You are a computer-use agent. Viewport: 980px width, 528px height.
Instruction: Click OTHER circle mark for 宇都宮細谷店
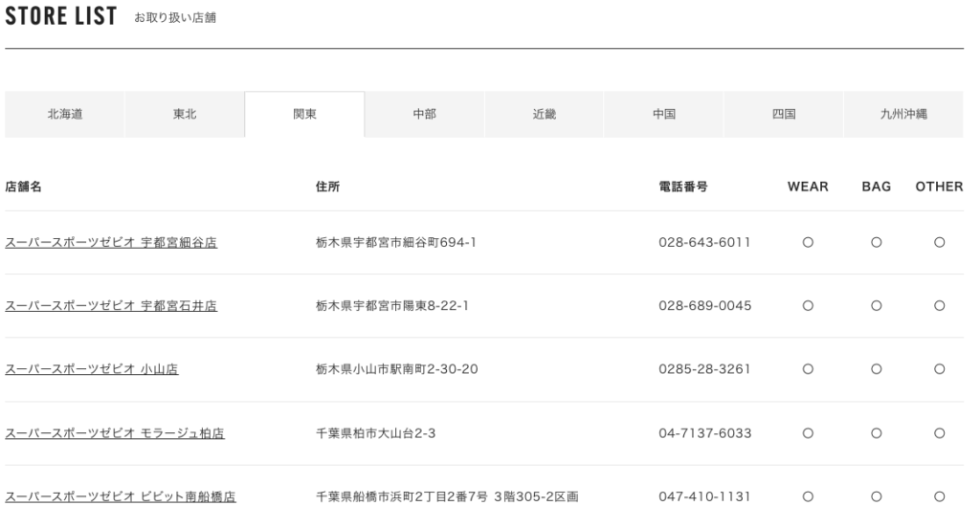(x=940, y=242)
